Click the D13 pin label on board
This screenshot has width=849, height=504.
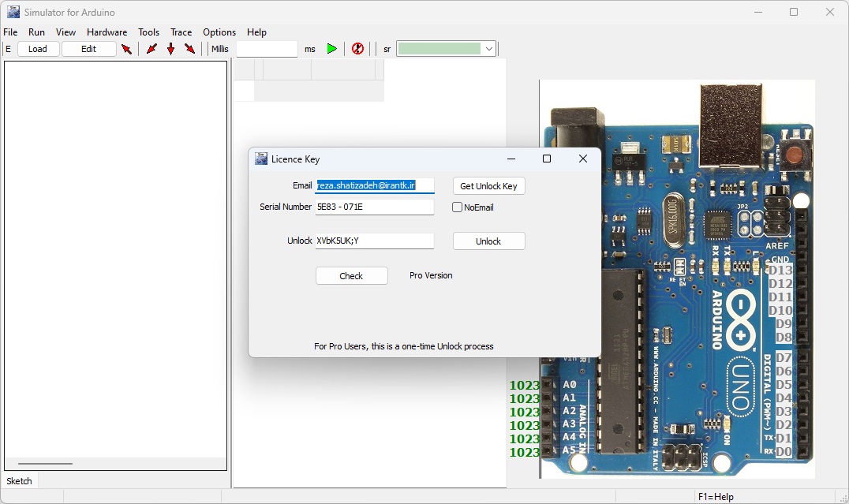pyautogui.click(x=780, y=270)
